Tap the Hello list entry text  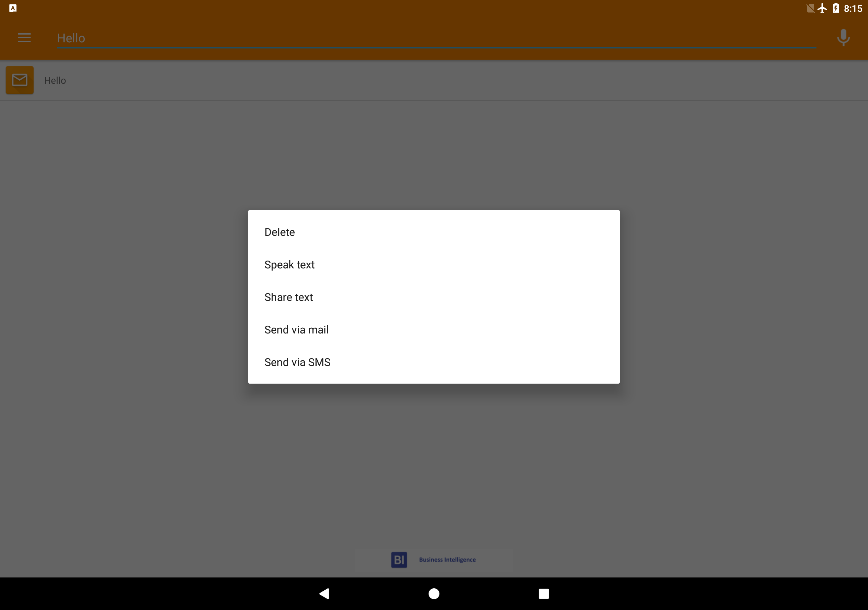55,81
